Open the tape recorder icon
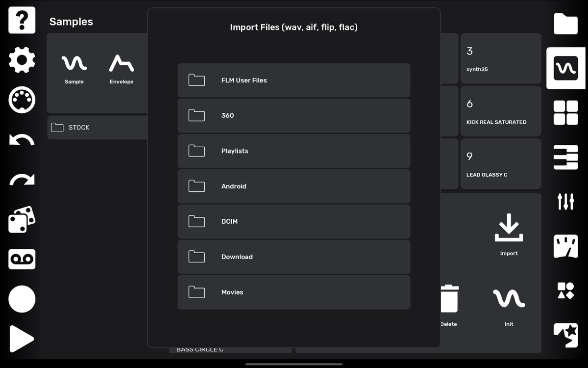This screenshot has height=368, width=588. (x=22, y=259)
